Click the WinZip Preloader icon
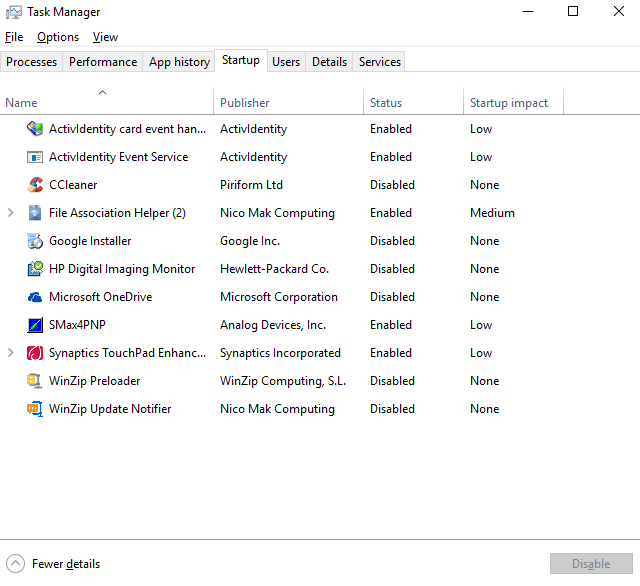The width and height of the screenshot is (640, 586). coord(35,381)
